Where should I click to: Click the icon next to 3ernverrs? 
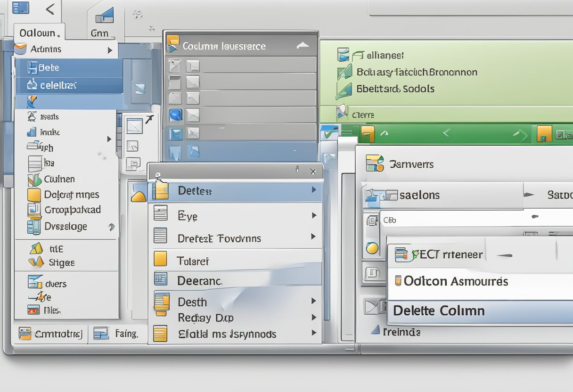point(375,163)
